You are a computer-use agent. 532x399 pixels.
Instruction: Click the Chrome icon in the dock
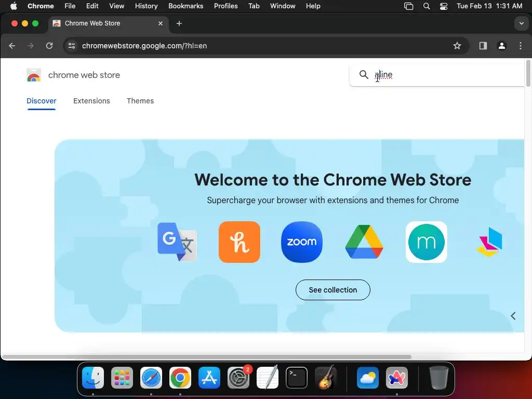[180, 378]
